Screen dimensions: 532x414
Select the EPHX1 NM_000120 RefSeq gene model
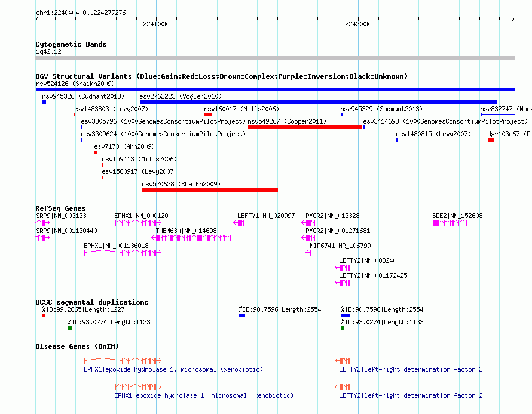pos(137,223)
